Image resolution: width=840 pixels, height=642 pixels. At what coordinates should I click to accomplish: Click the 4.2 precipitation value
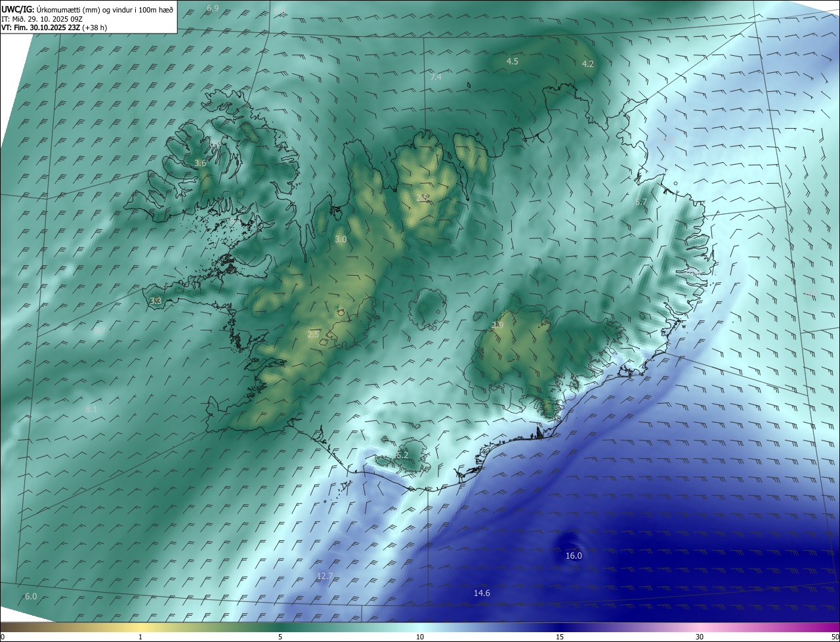click(588, 64)
